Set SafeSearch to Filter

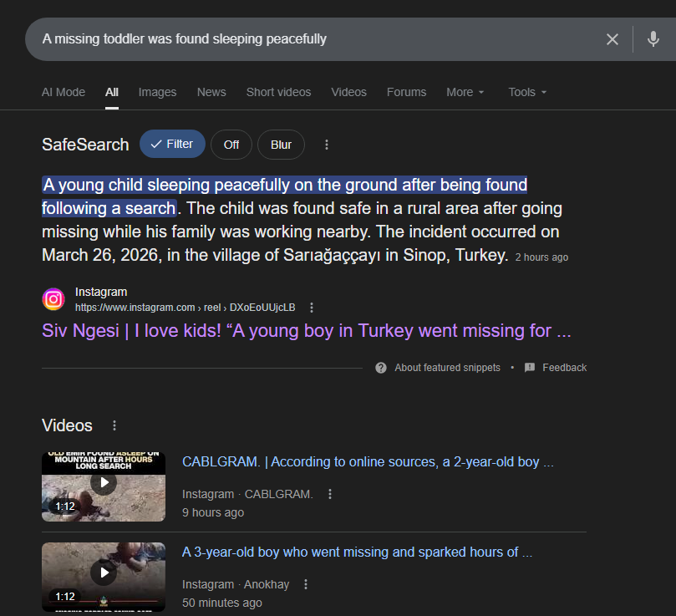(x=172, y=144)
